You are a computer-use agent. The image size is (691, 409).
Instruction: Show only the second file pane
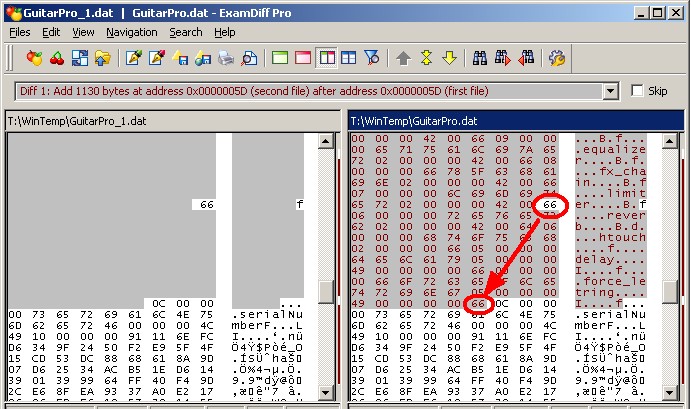pyautogui.click(x=303, y=58)
